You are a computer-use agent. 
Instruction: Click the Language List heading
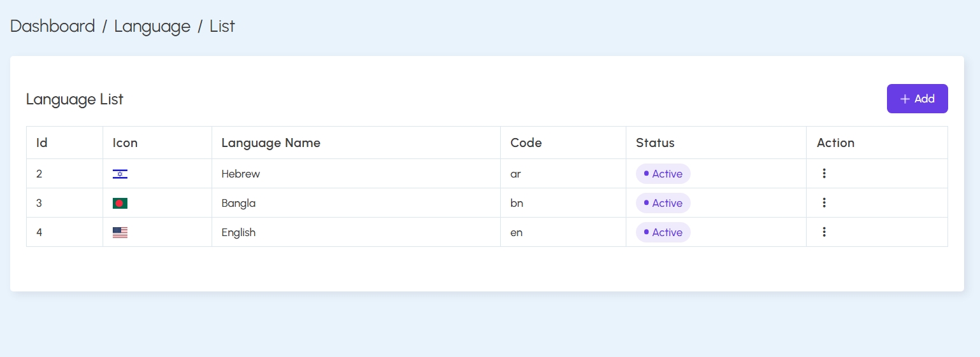[x=75, y=99]
